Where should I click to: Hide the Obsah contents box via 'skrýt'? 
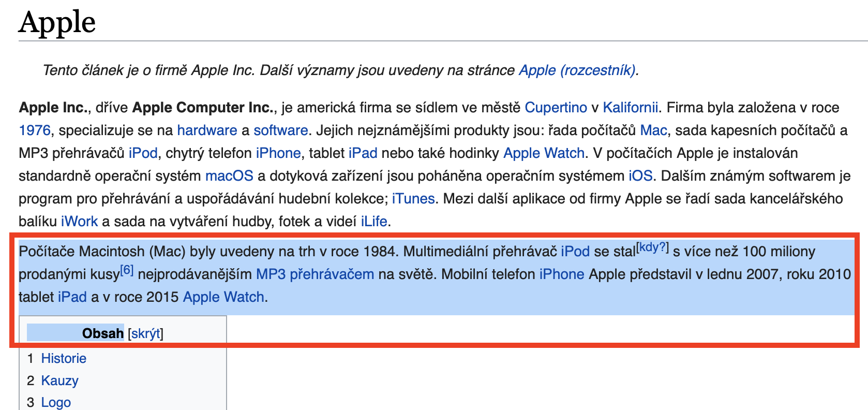tap(145, 333)
